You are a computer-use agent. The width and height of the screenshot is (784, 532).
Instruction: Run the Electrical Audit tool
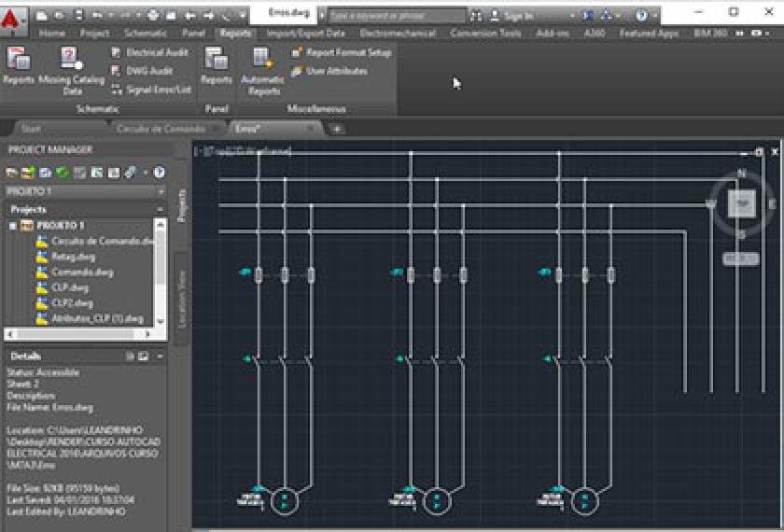(x=149, y=53)
